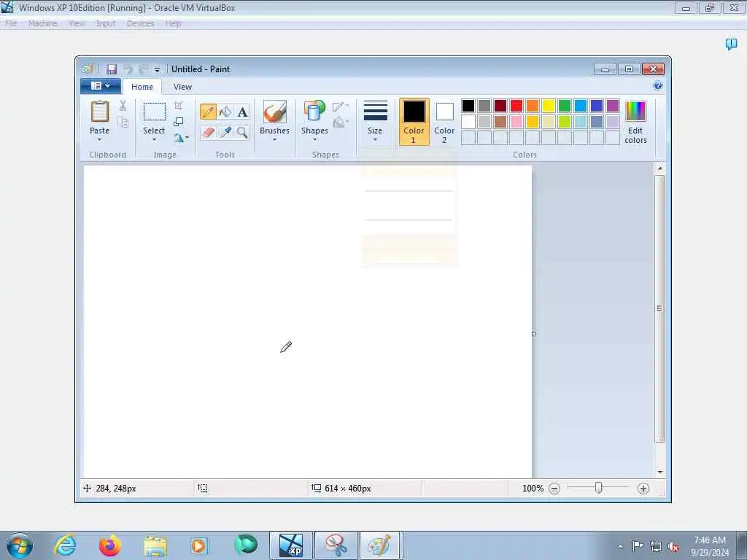The width and height of the screenshot is (747, 560).
Task: Click the Paste clipboard icon
Action: click(99, 112)
